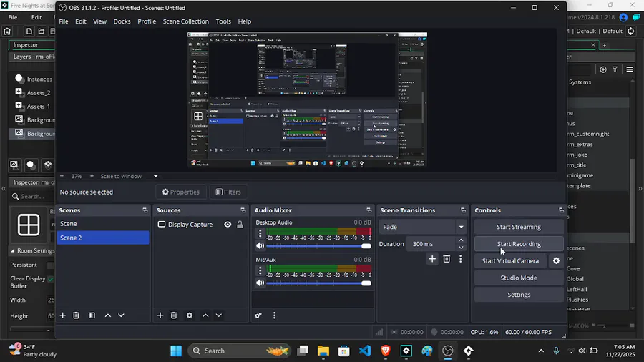Toggle Display Capture visibility eye
Viewport: 644px width, 362px height.
(x=228, y=225)
